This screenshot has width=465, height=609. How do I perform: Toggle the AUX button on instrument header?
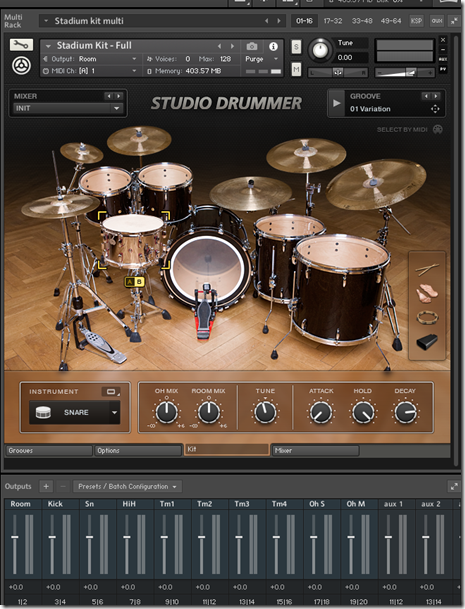pos(443,59)
